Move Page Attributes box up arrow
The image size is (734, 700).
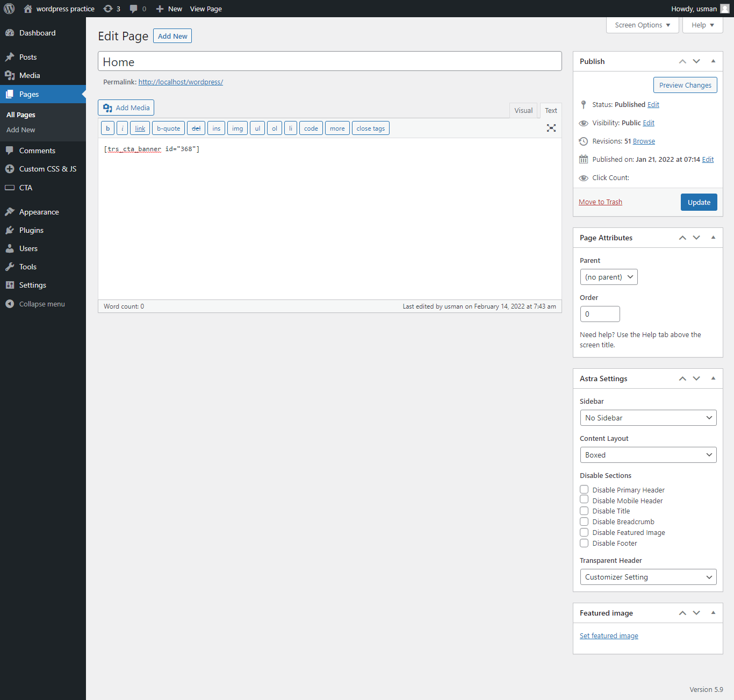pyautogui.click(x=682, y=238)
